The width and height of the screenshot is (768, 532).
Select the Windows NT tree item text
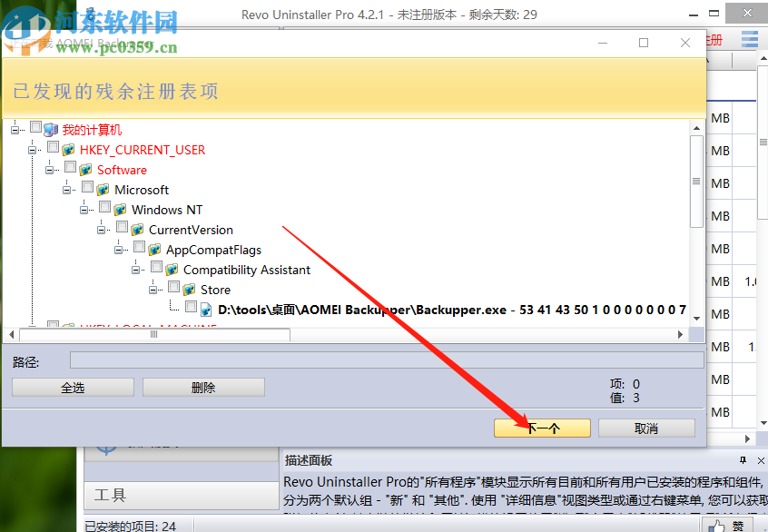167,210
